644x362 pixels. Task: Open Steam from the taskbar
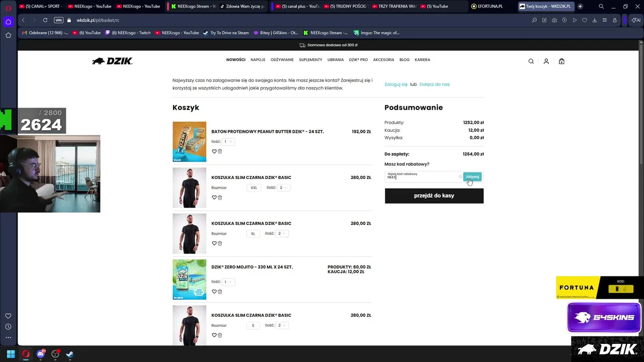click(x=70, y=354)
